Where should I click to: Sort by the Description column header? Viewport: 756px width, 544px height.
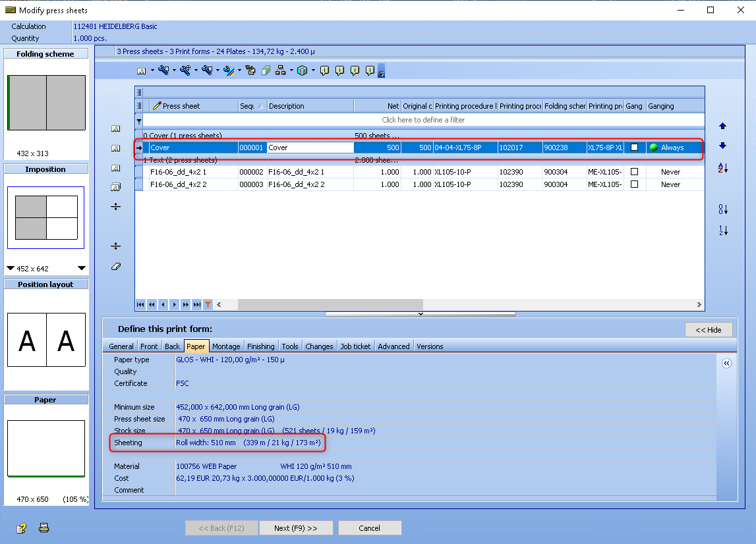click(310, 106)
